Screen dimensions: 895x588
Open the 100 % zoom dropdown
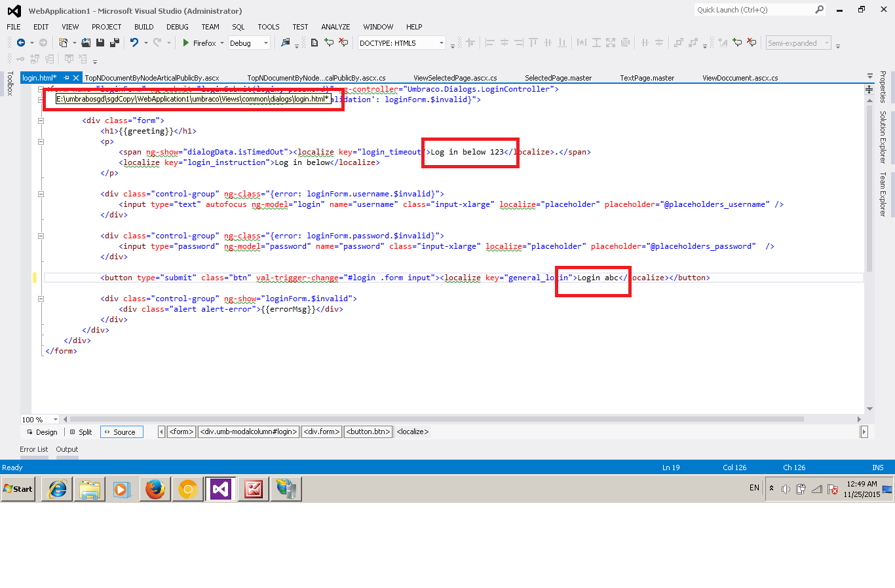[55, 420]
